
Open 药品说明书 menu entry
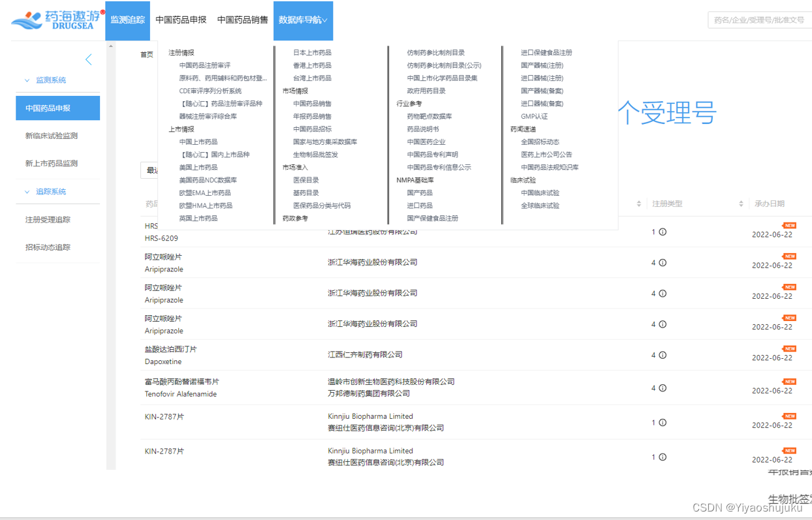(x=422, y=129)
